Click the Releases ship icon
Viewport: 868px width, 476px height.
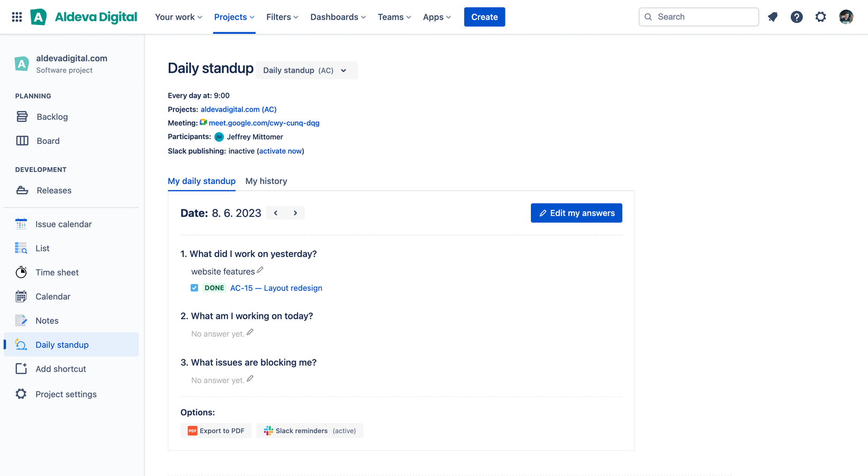click(22, 190)
